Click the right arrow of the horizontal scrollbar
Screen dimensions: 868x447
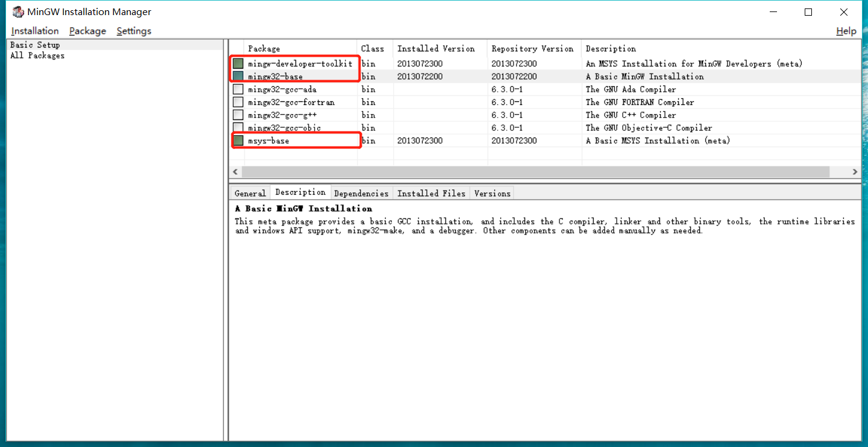(855, 171)
